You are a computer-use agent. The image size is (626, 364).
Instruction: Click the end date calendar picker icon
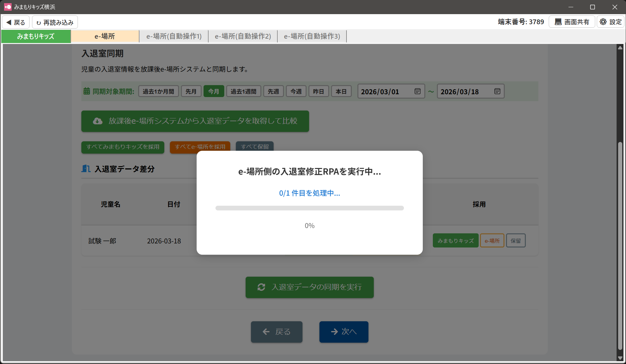click(497, 91)
